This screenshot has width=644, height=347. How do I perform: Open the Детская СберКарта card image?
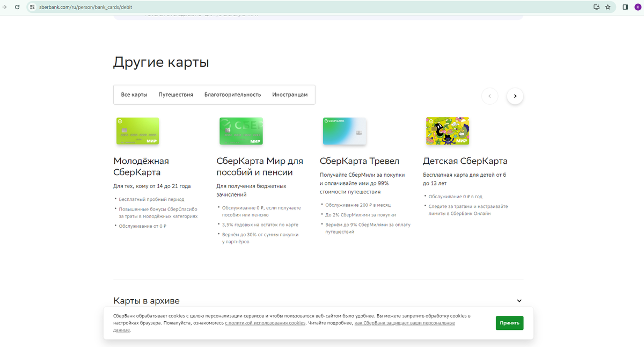448,131
